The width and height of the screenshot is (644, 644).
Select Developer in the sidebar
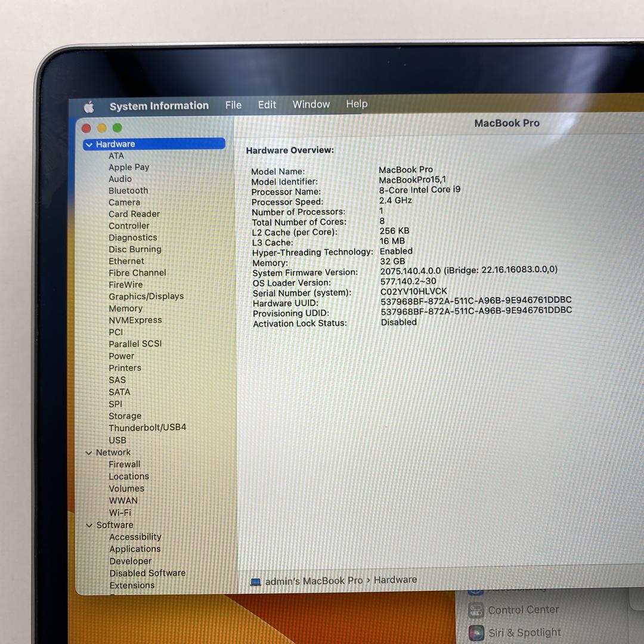131,562
